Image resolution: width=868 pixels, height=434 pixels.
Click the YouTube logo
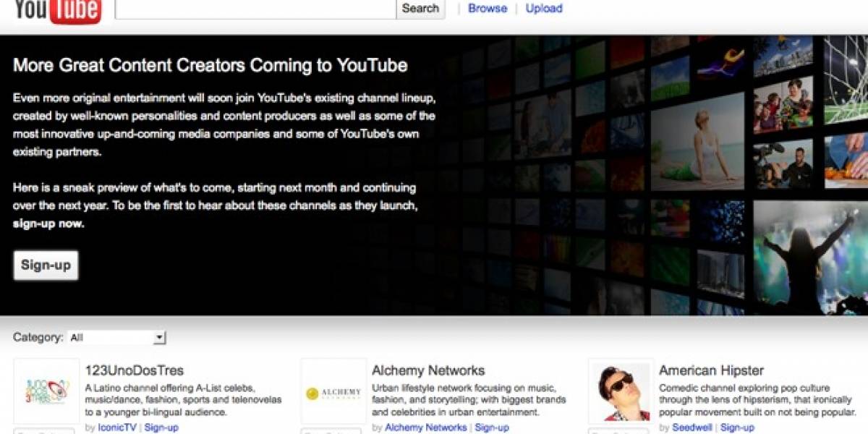pyautogui.click(x=57, y=10)
